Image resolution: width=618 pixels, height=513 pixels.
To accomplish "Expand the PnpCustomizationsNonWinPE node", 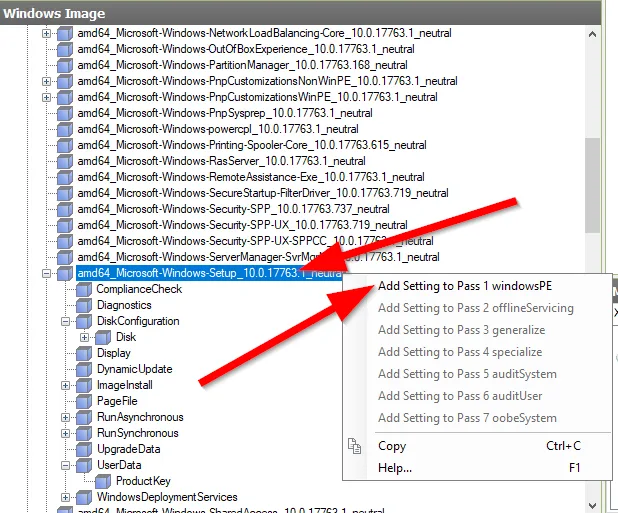I will [46, 82].
